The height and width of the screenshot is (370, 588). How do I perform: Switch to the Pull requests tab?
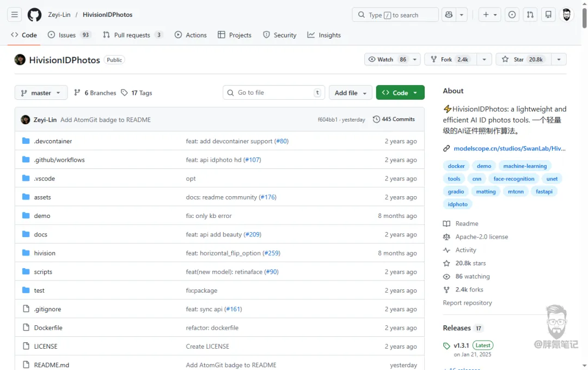click(132, 35)
